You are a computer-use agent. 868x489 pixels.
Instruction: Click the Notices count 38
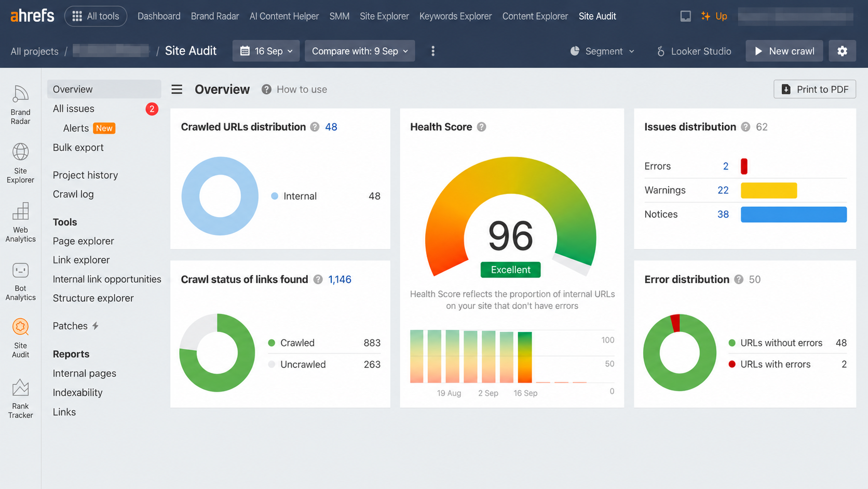click(x=723, y=214)
